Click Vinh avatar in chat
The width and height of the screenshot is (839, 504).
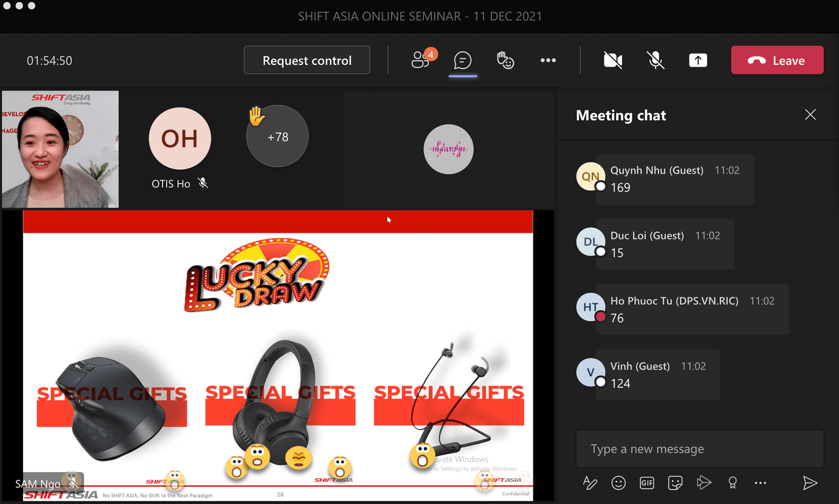point(590,372)
